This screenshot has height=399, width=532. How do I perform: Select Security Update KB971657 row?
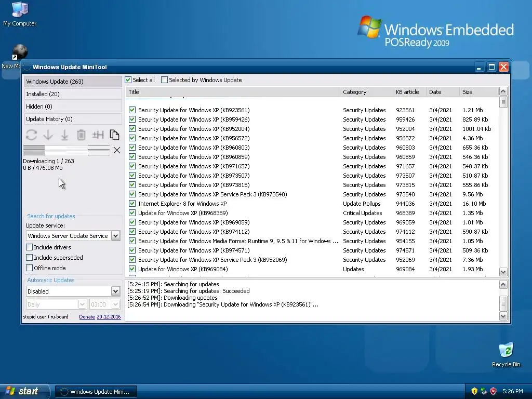pos(194,166)
